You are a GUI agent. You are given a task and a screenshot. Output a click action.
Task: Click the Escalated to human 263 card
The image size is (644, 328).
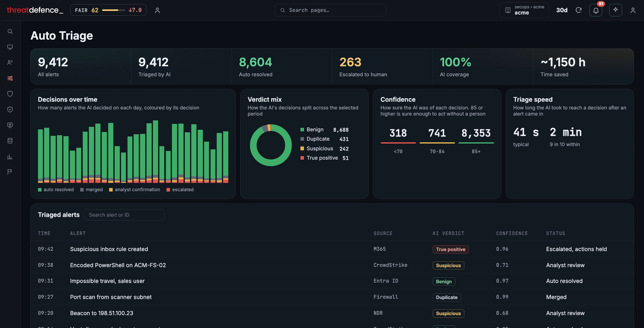[382, 66]
